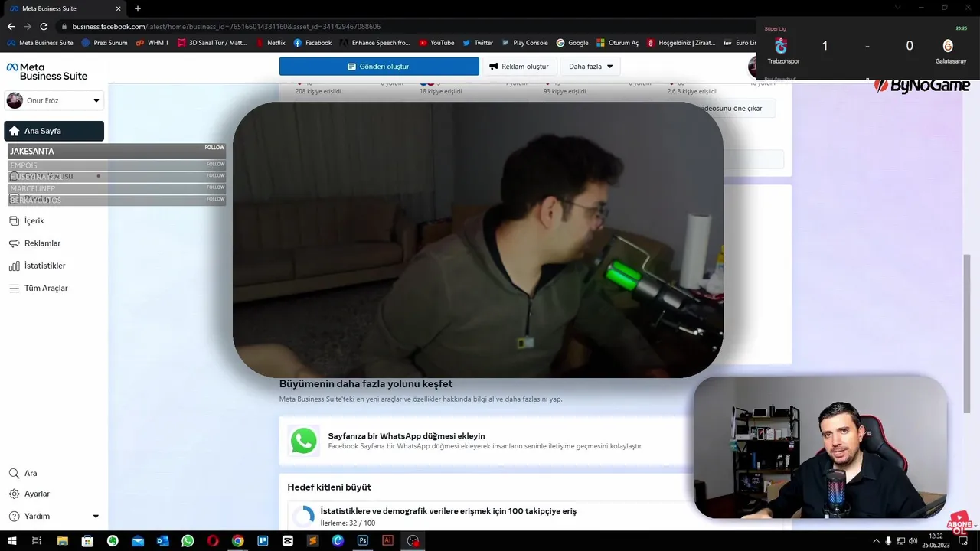Open the Play Console bookmark

click(x=524, y=43)
